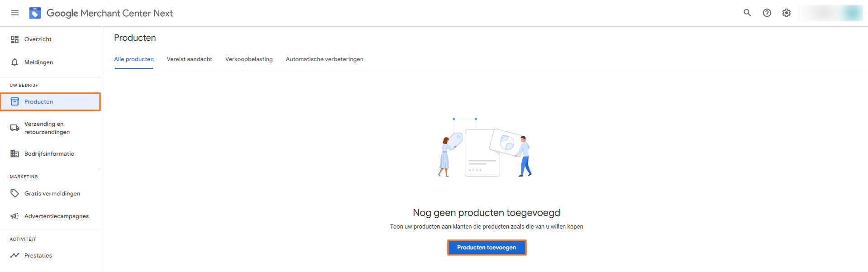Click the Producten box icon
The image size is (868, 272).
click(15, 101)
